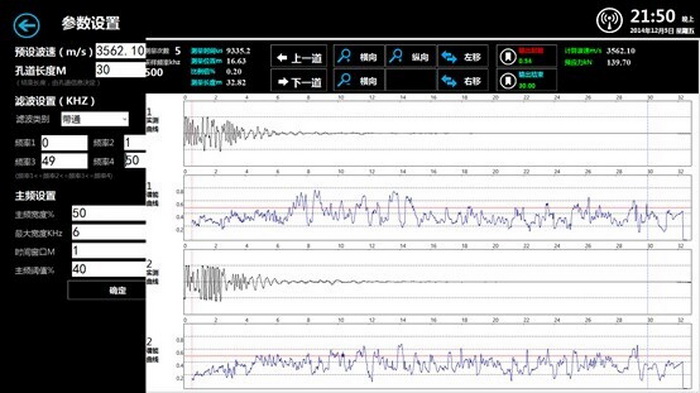Click the lower 横向 magnifier zoom-out button
The width and height of the screenshot is (700, 393).
(x=358, y=81)
